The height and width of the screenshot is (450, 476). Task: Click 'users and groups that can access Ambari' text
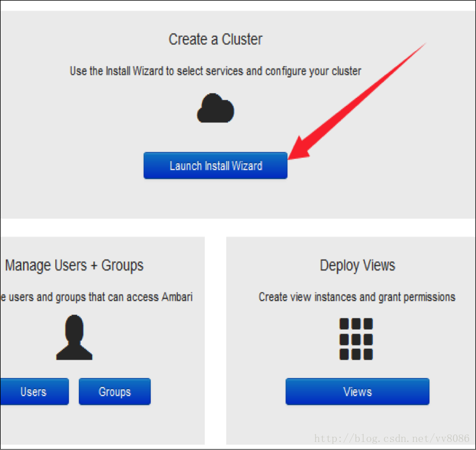[x=101, y=297]
